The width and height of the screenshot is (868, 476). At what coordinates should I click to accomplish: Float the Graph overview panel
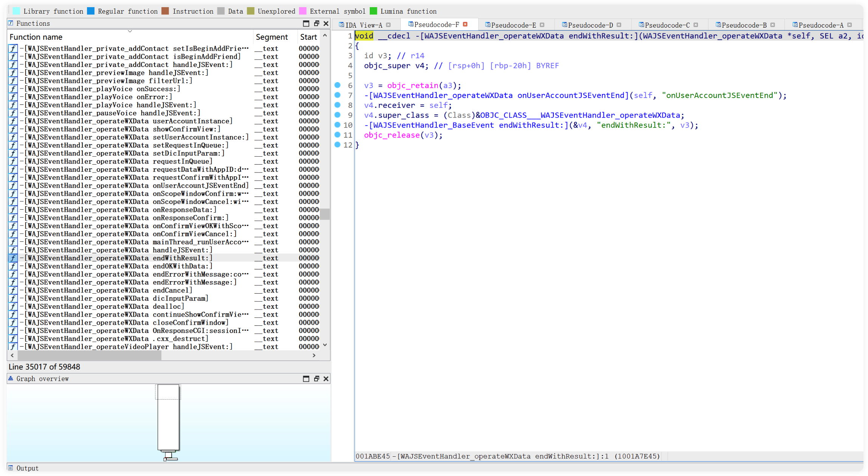[316, 379]
